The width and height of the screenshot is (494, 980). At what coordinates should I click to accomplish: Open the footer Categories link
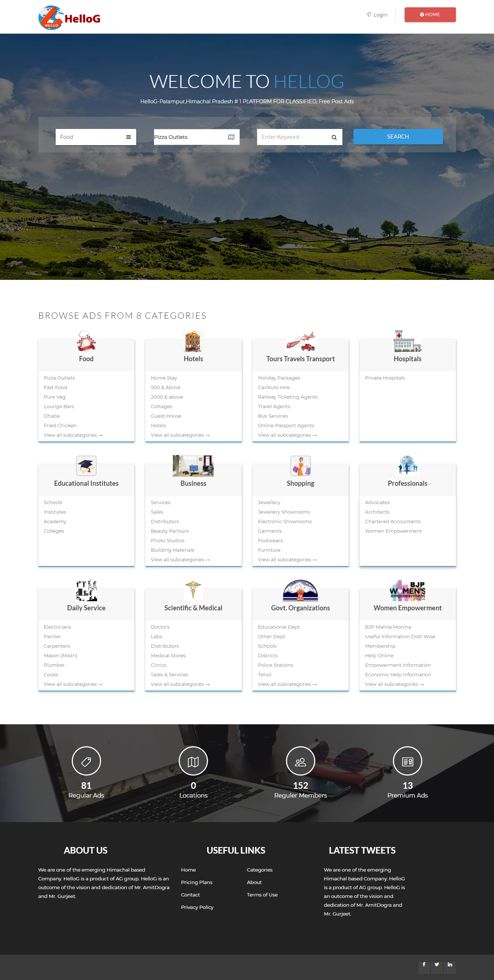pyautogui.click(x=260, y=870)
